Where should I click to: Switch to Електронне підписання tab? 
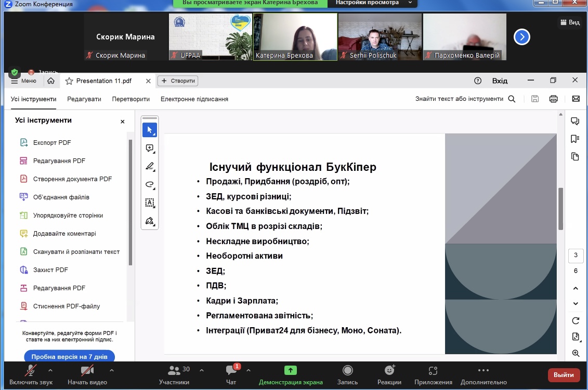click(194, 99)
